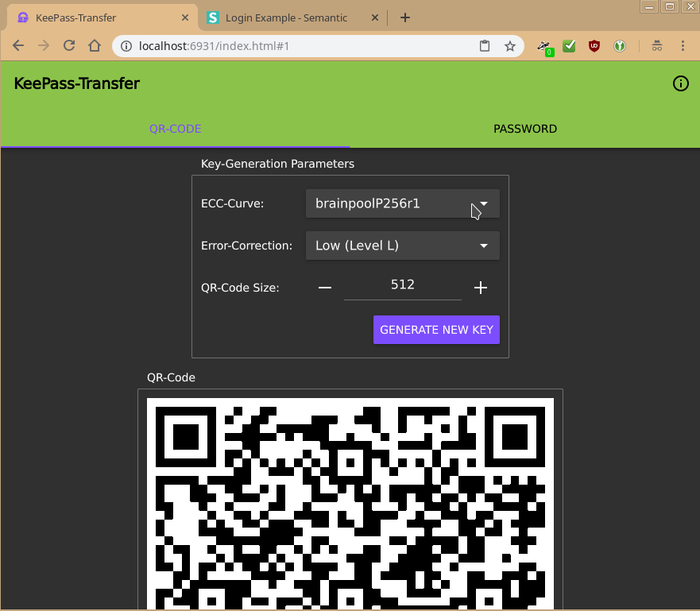This screenshot has width=700, height=611.
Task: Click the Generate New Key button
Action: 437,330
